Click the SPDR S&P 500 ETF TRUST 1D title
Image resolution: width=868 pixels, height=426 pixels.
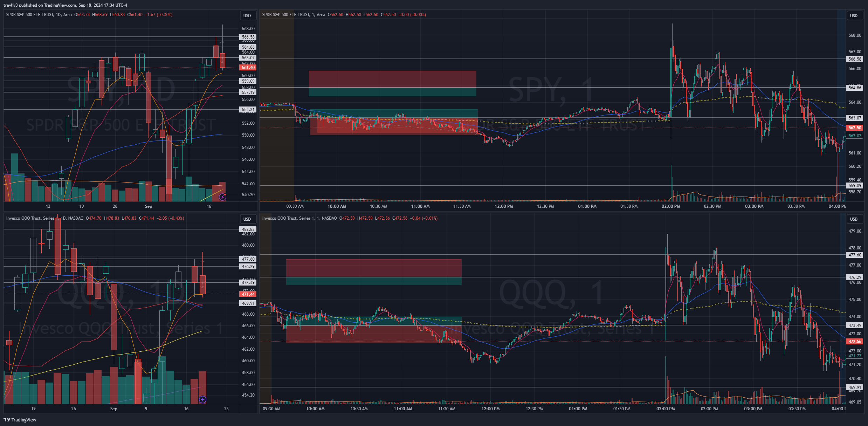[x=39, y=15]
